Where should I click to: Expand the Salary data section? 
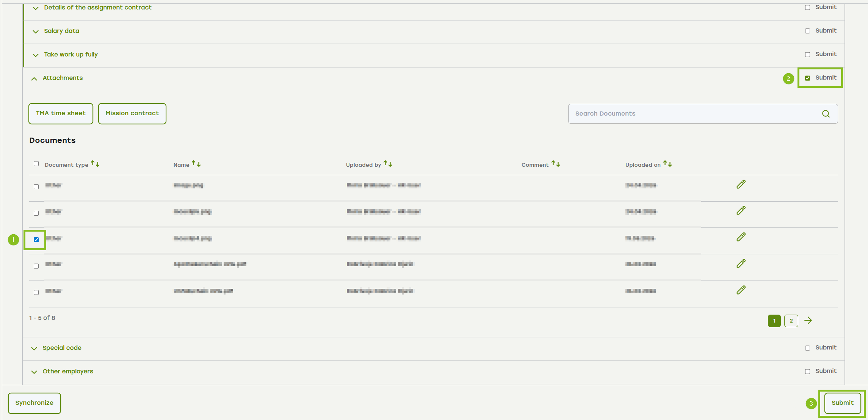coord(36,31)
